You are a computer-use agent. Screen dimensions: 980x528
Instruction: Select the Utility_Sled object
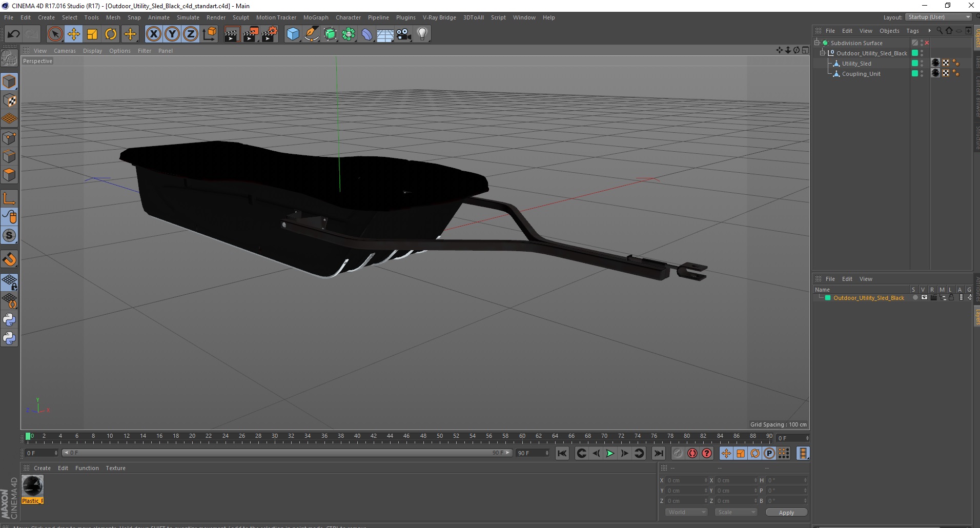(x=856, y=64)
